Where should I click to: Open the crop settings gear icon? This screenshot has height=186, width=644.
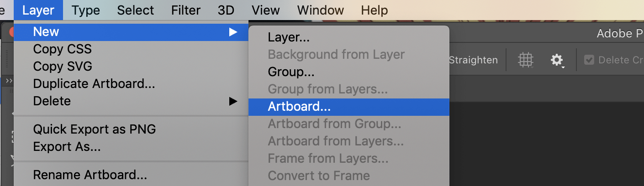pos(557,60)
